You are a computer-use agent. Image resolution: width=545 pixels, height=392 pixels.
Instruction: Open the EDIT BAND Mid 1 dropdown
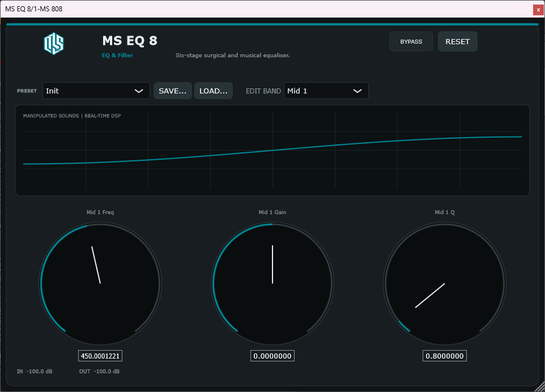[326, 91]
